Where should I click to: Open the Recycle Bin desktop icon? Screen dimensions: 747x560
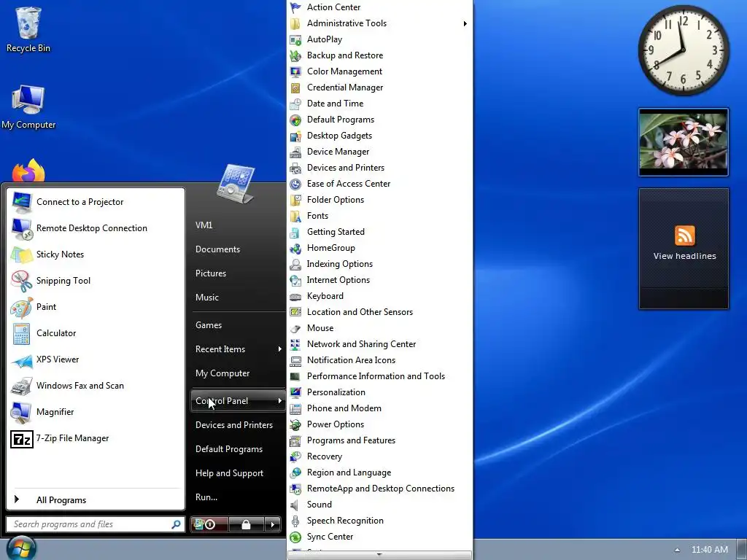coord(28,28)
